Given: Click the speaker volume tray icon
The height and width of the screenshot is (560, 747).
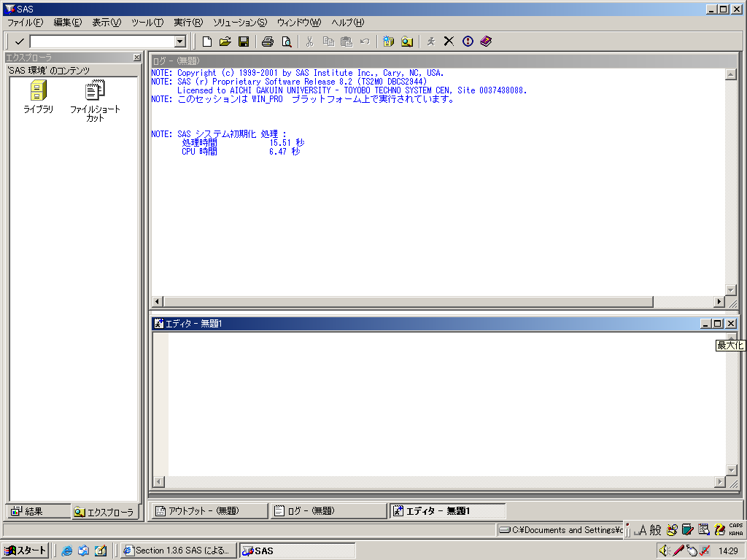Looking at the screenshot, I should coord(665,551).
